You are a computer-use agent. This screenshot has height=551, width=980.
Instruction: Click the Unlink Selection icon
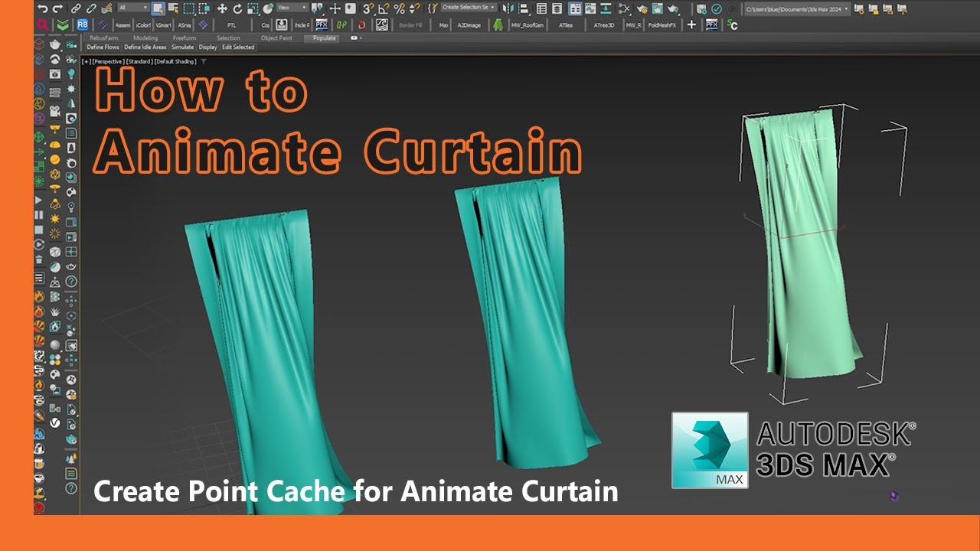[x=91, y=8]
